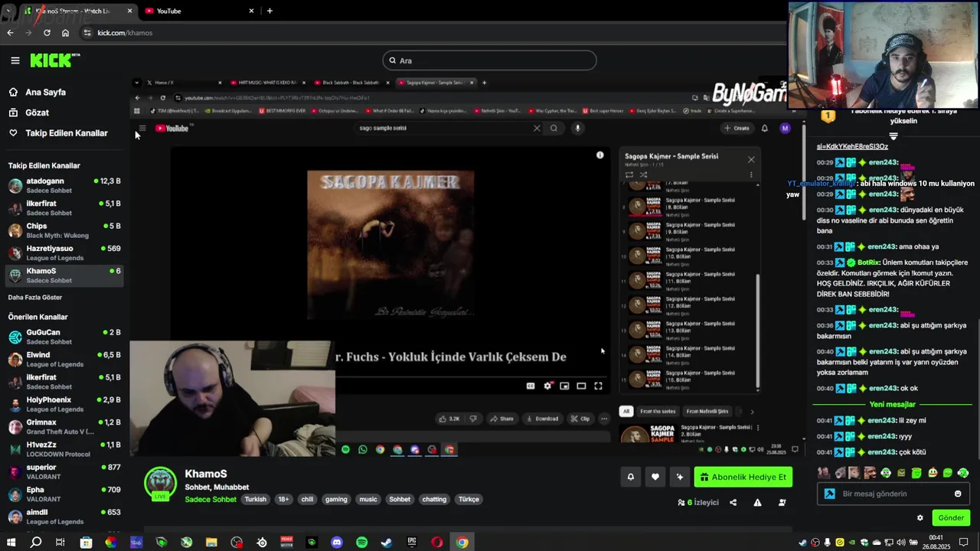980x551 pixels.
Task: Open HolyPhoenix recommended channel
Action: tap(64, 404)
